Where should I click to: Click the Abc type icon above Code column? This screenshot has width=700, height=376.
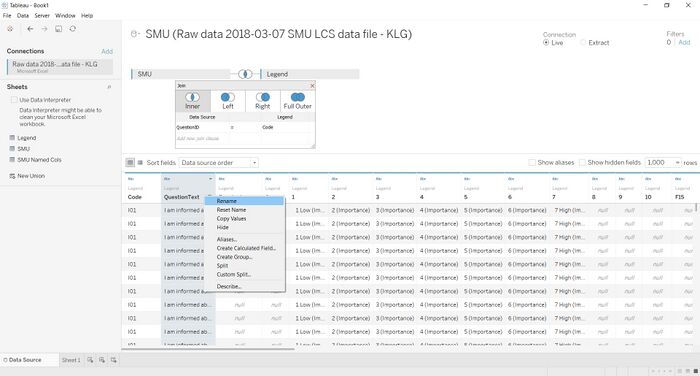(131, 179)
